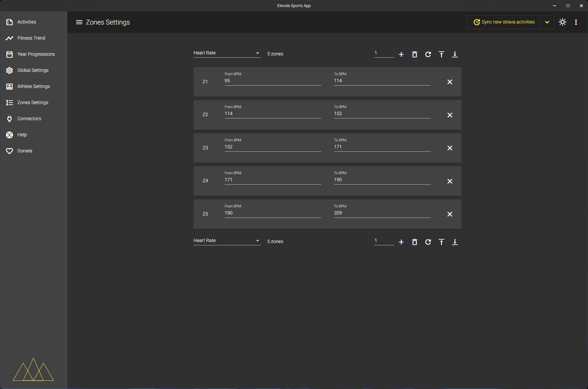The width and height of the screenshot is (588, 389).
Task: Open the Donate page
Action: pyautogui.click(x=24, y=151)
